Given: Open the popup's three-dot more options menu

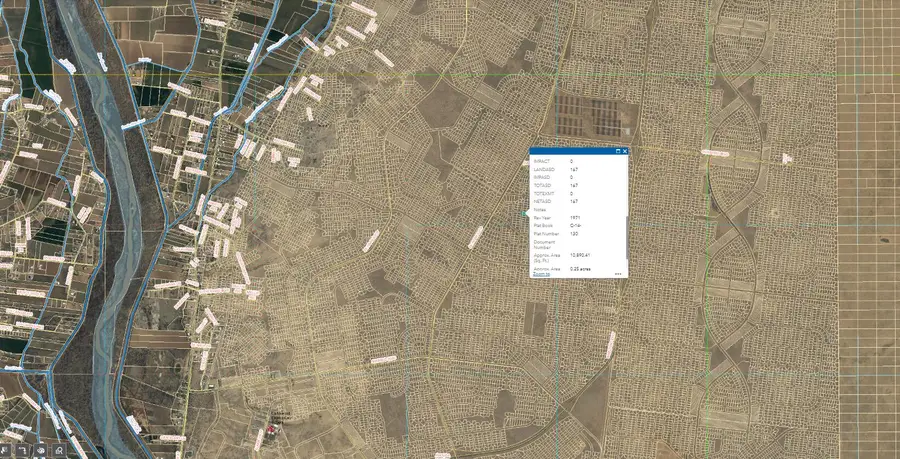Looking at the screenshot, I should (x=619, y=273).
